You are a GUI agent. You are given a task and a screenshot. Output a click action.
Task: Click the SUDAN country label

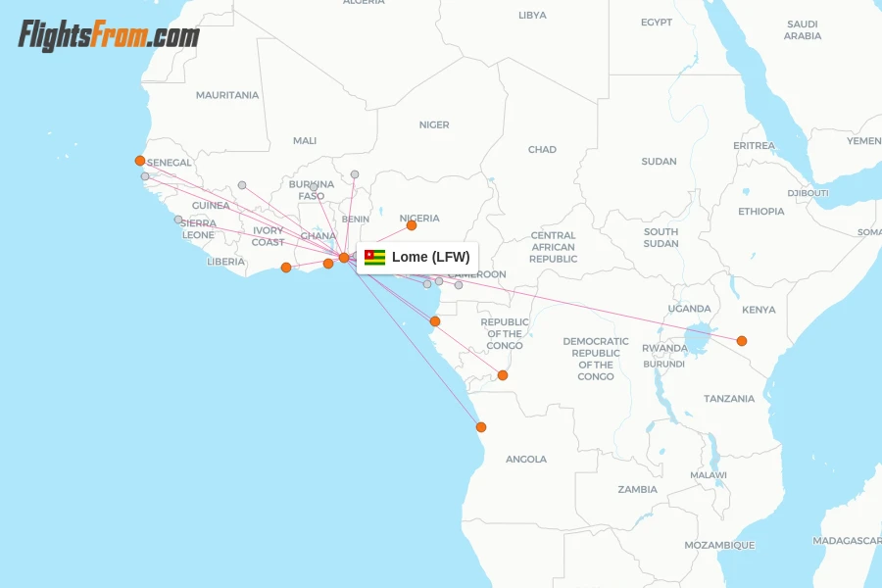pos(660,162)
